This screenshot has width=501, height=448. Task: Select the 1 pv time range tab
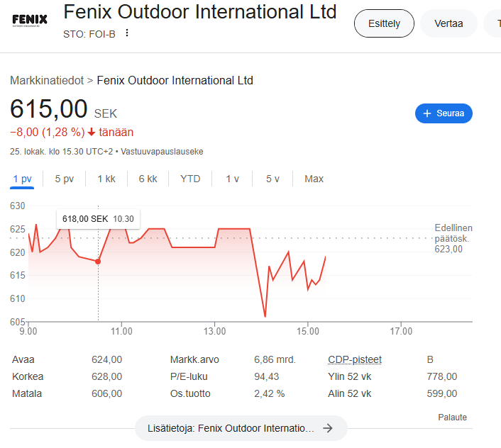tap(22, 179)
